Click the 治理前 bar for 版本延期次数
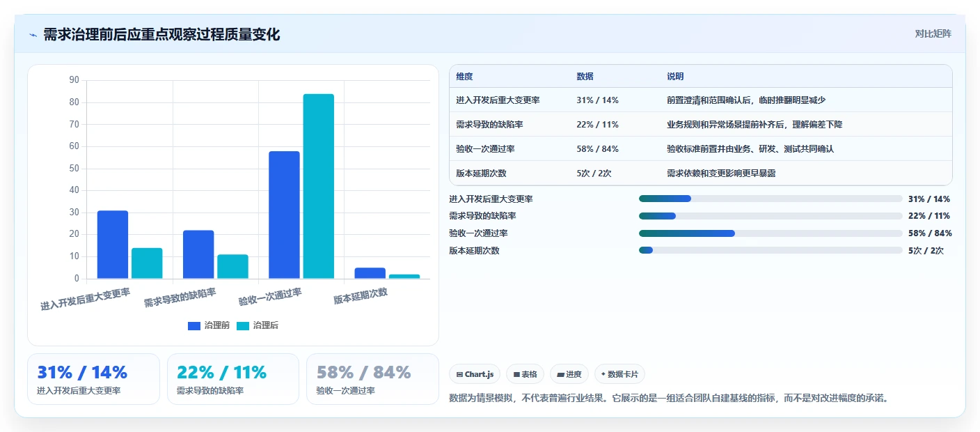Screen dimensions: 980x432 [370, 273]
